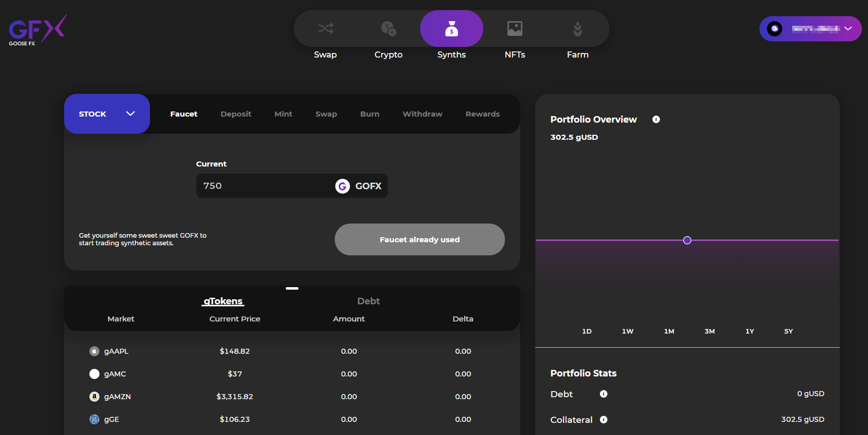Click the gAMZN amazon icon

[x=94, y=397]
